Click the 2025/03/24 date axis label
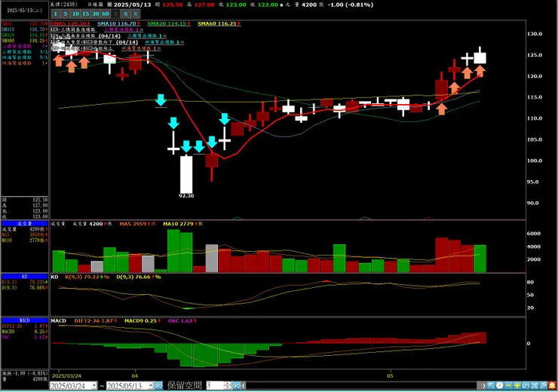 66,376
